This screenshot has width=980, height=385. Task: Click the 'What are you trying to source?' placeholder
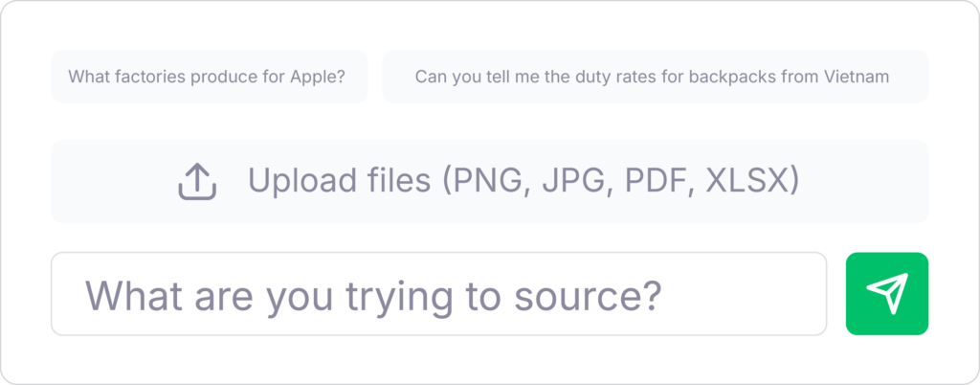pos(373,295)
